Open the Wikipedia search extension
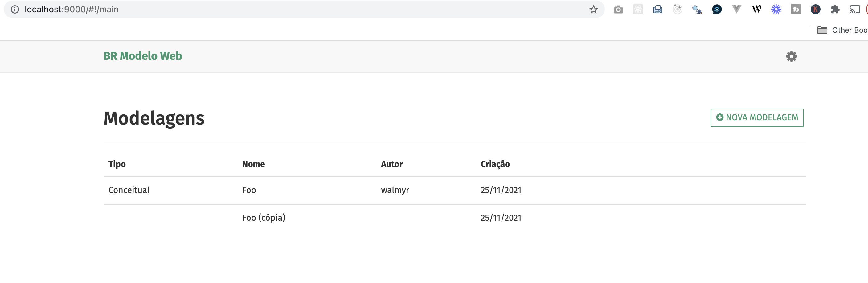 coord(756,9)
